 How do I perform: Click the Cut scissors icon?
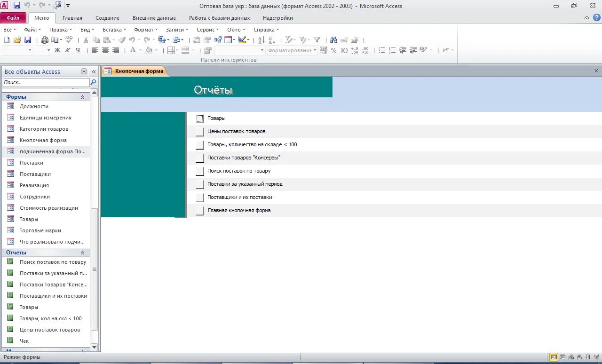coord(86,40)
